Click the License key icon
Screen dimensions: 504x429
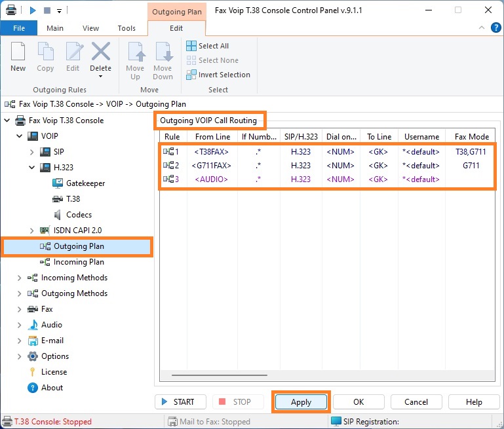tap(33, 372)
